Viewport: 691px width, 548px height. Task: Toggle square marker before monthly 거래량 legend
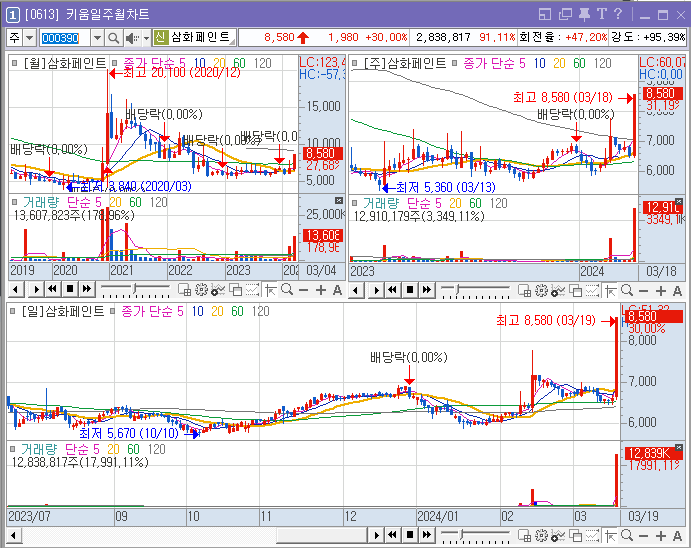point(15,202)
